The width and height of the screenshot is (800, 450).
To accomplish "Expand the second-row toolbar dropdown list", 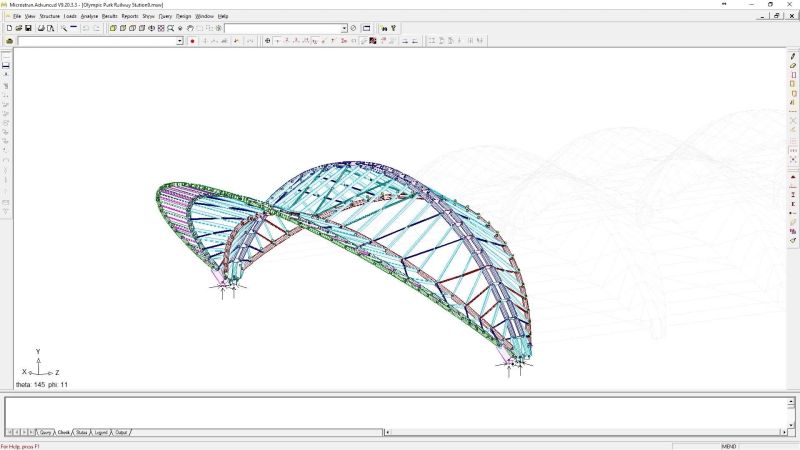I will pyautogui.click(x=180, y=41).
